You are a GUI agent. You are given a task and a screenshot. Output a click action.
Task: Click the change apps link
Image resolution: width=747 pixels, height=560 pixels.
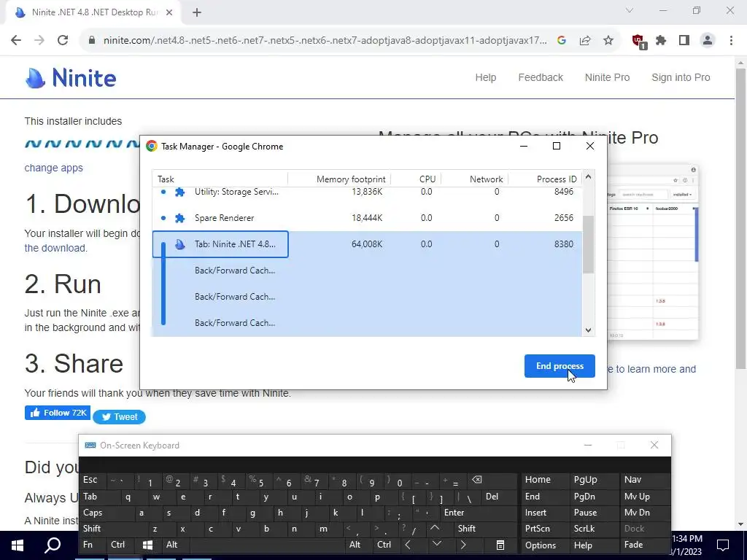click(53, 168)
